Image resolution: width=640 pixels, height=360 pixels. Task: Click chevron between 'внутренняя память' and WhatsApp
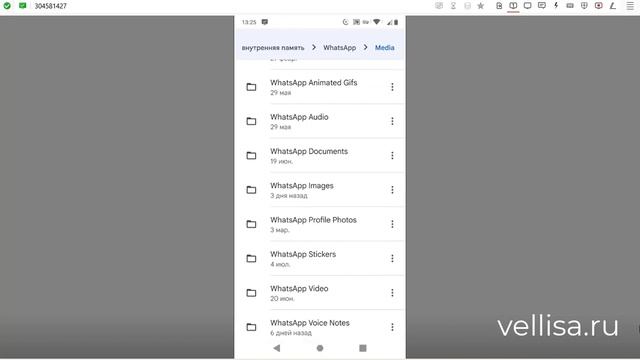(314, 47)
